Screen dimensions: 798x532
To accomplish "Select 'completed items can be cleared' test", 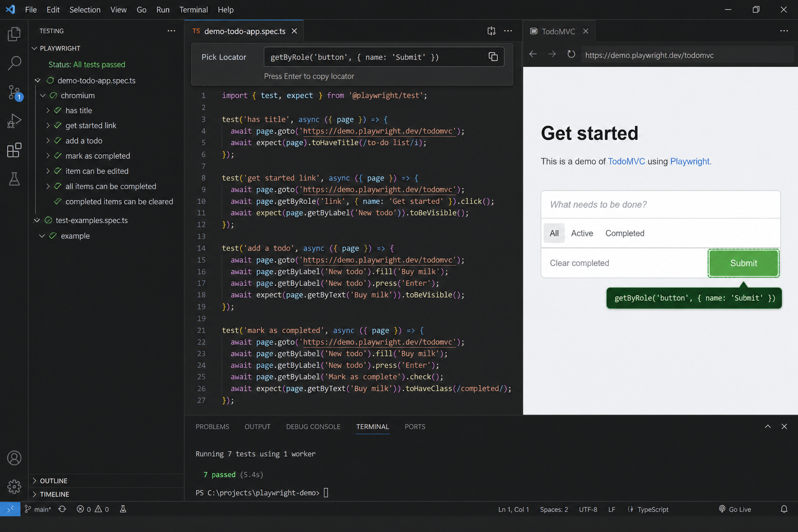I will click(x=119, y=202).
